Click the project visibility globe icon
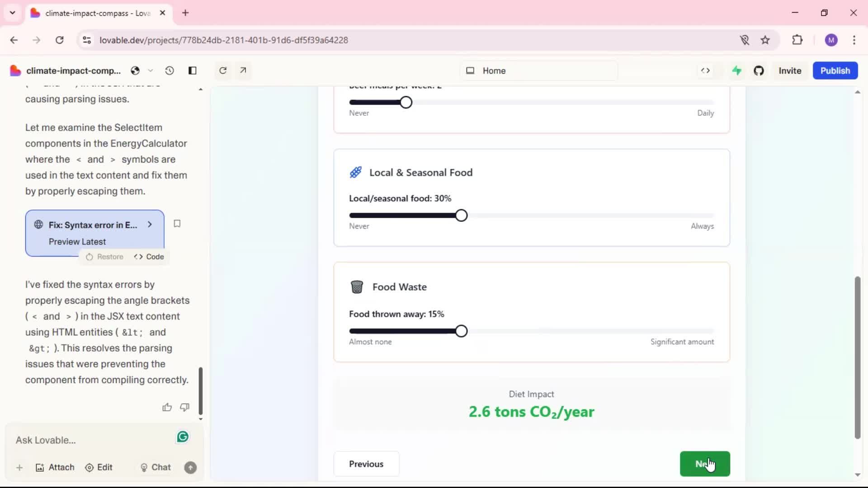Image resolution: width=868 pixels, height=488 pixels. pyautogui.click(x=135, y=70)
